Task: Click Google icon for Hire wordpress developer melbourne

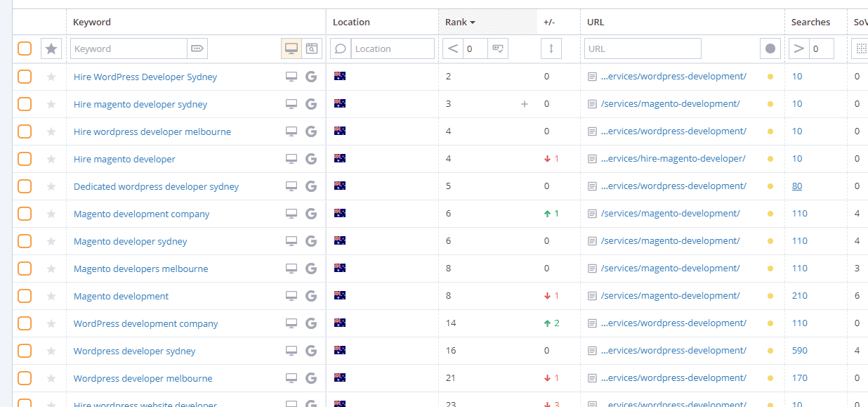Action: tap(311, 131)
